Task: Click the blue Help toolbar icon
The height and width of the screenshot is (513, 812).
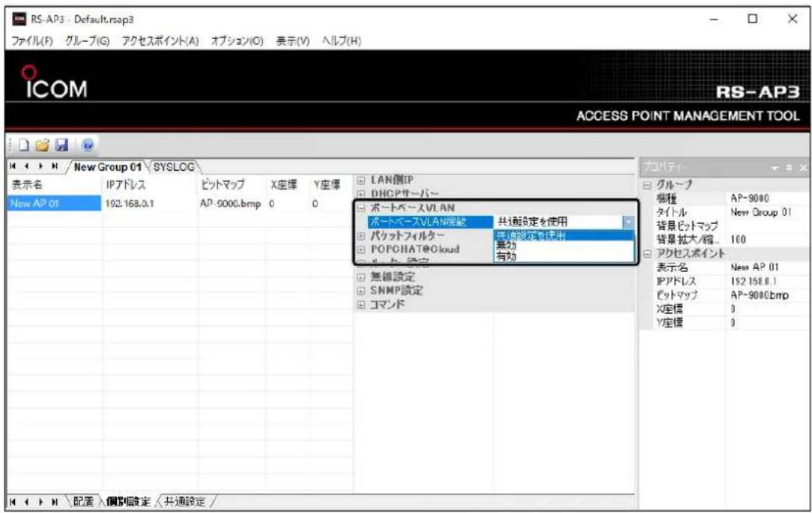Action: coord(88,145)
